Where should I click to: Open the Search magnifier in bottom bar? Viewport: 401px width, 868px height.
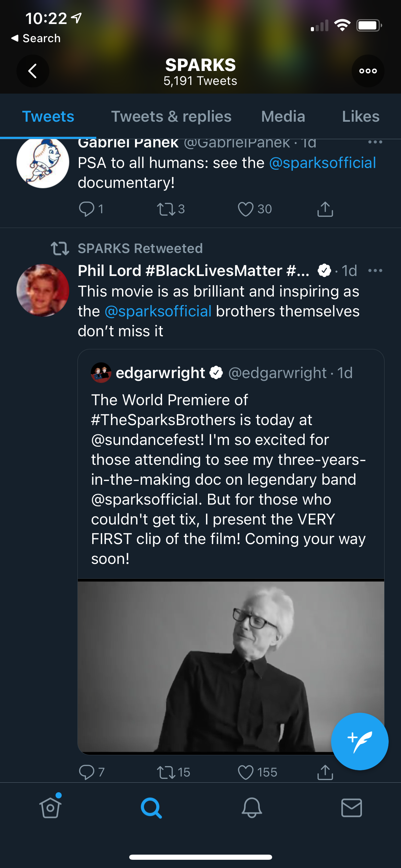[151, 808]
